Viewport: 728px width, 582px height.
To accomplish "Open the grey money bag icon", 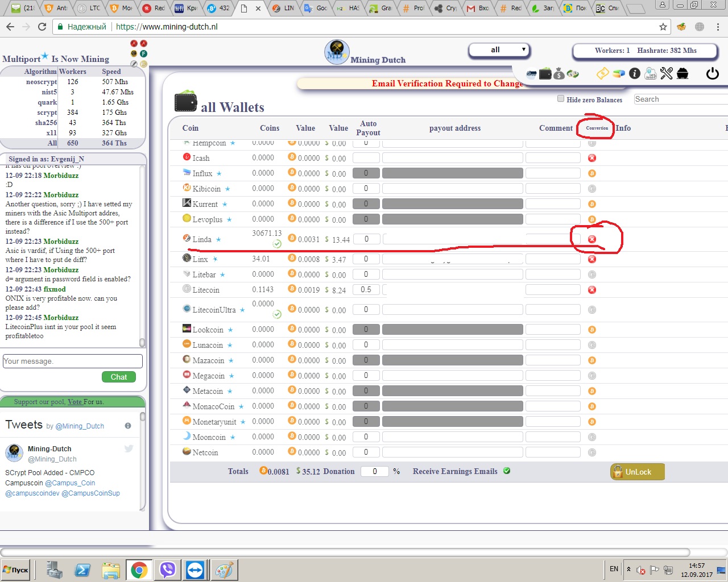I will click(x=559, y=74).
